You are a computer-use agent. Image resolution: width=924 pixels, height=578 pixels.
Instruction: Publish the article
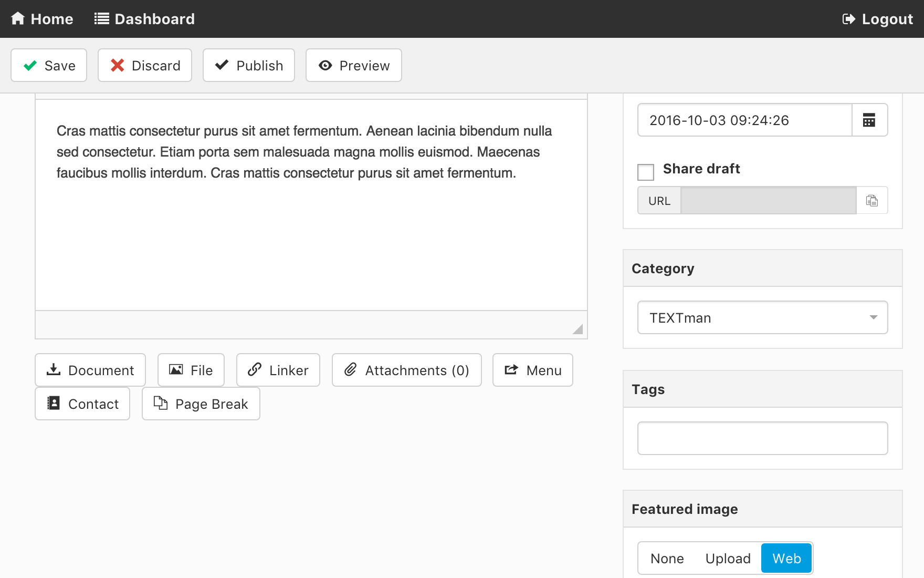[x=249, y=66]
